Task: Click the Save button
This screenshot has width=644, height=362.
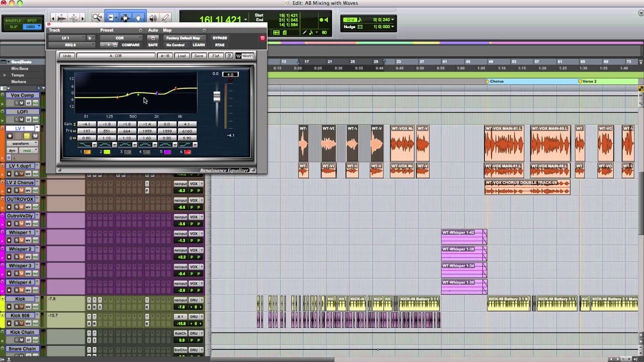Action: pyautogui.click(x=199, y=56)
